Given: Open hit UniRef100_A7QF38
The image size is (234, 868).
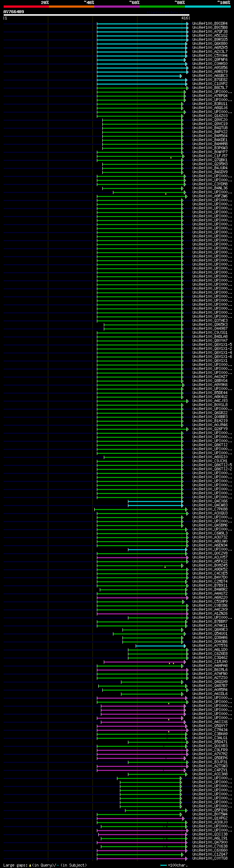Looking at the screenshot, I should [x=210, y=32].
